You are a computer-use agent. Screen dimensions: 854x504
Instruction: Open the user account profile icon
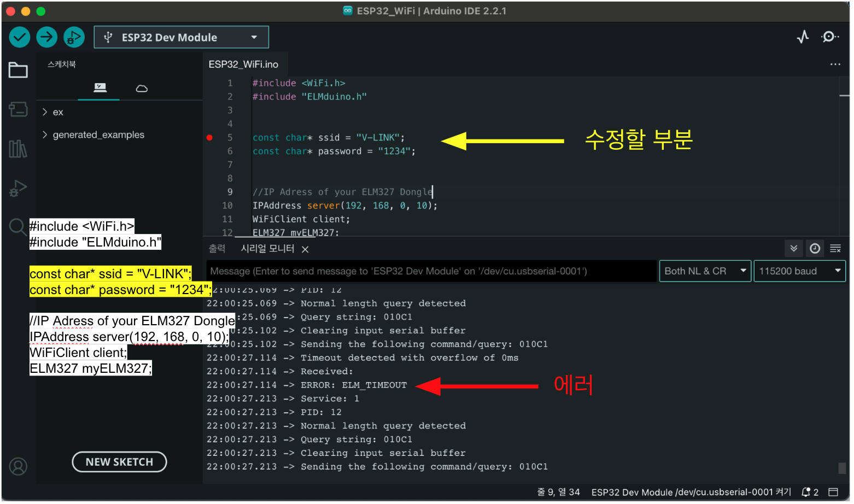[x=18, y=466]
